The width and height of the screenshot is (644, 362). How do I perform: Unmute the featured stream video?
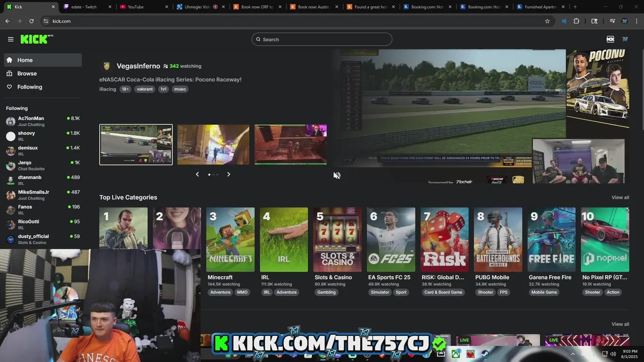337,175
